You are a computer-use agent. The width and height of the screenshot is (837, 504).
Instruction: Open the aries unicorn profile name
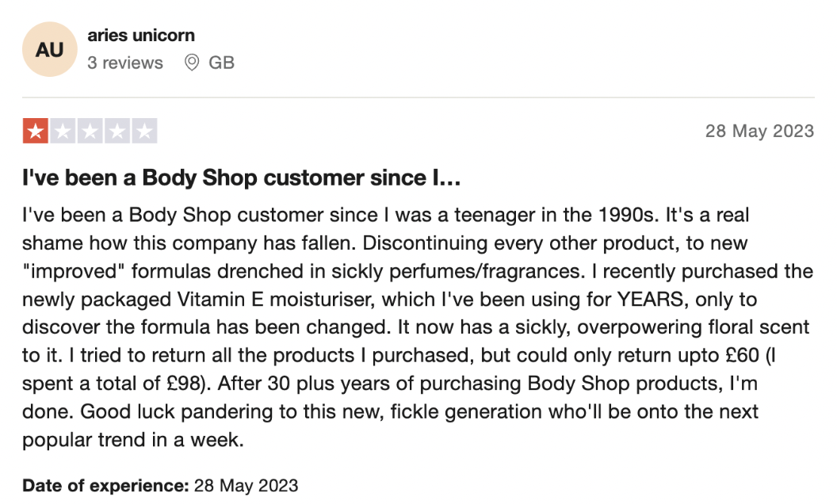click(141, 35)
